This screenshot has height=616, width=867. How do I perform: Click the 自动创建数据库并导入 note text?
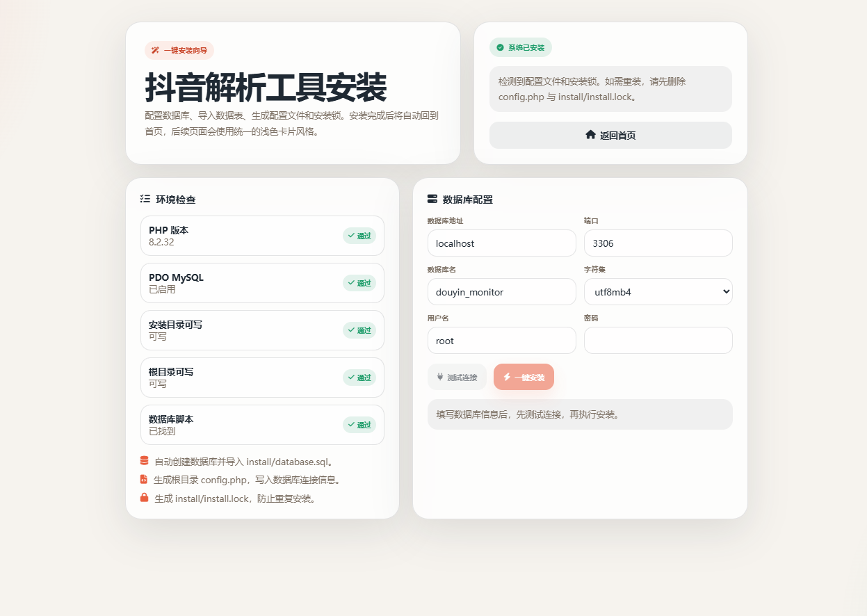tap(245, 462)
